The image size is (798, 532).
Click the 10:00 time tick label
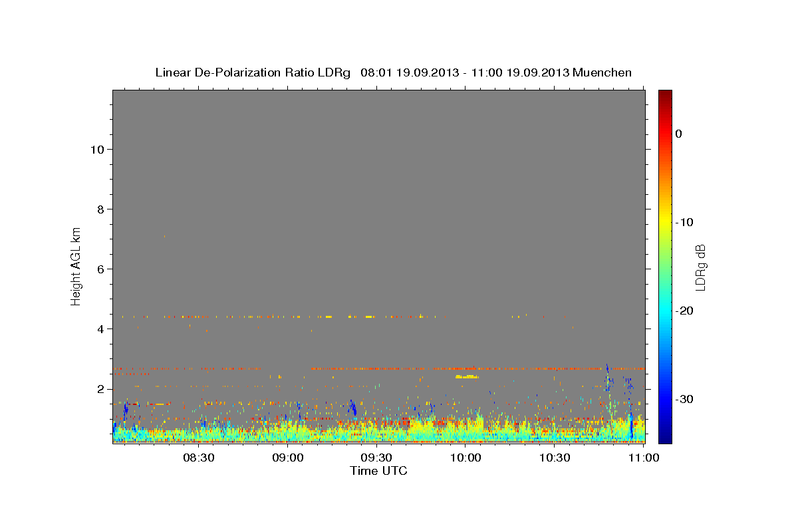(465, 458)
